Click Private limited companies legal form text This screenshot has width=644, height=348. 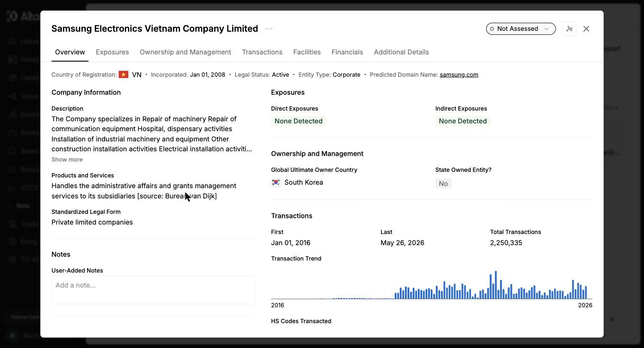point(92,222)
